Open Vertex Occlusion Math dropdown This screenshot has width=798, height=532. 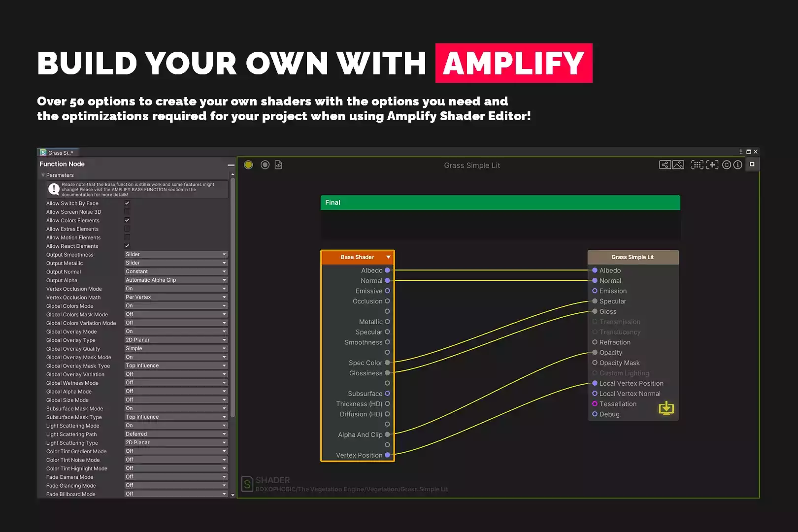[176, 297]
